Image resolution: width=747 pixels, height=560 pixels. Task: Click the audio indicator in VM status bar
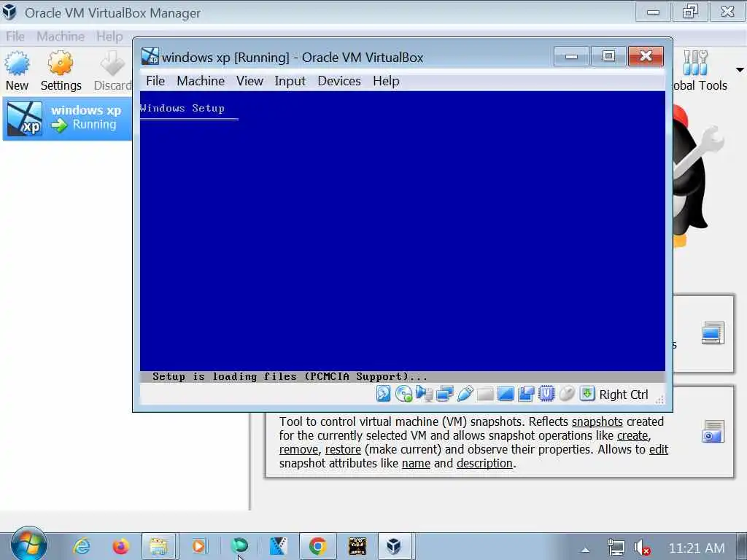(424, 394)
